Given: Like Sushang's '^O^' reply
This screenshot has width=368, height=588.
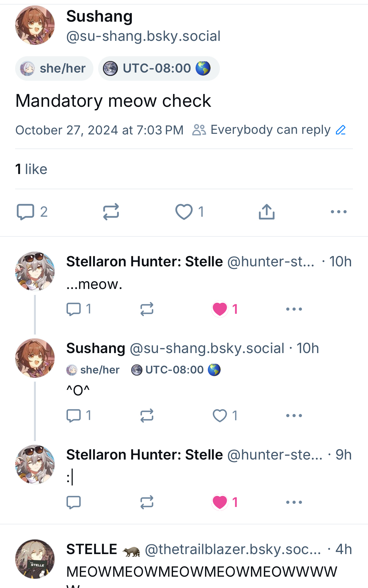Looking at the screenshot, I should (220, 416).
